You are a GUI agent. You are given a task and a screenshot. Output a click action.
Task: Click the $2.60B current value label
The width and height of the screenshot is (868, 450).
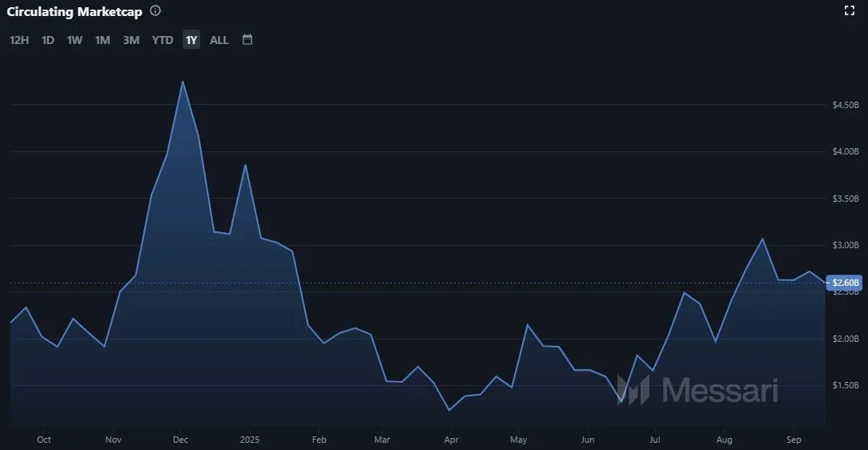coord(846,283)
